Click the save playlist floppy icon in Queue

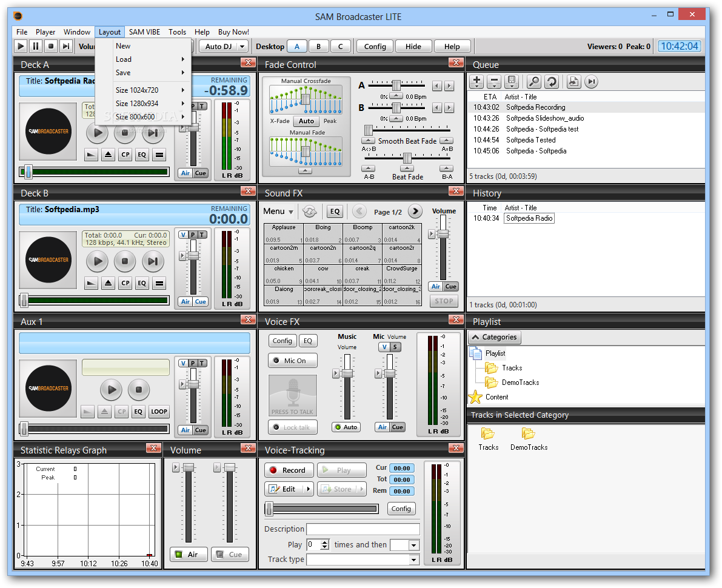tap(512, 82)
